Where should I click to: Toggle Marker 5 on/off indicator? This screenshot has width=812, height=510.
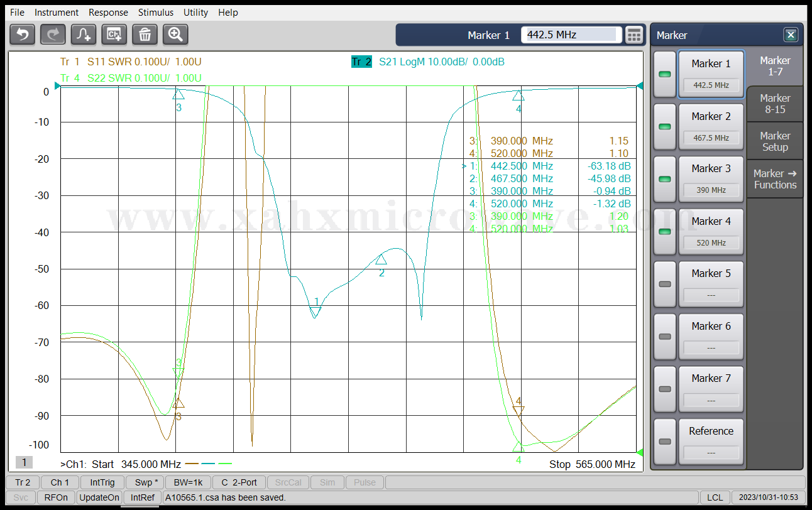664,284
